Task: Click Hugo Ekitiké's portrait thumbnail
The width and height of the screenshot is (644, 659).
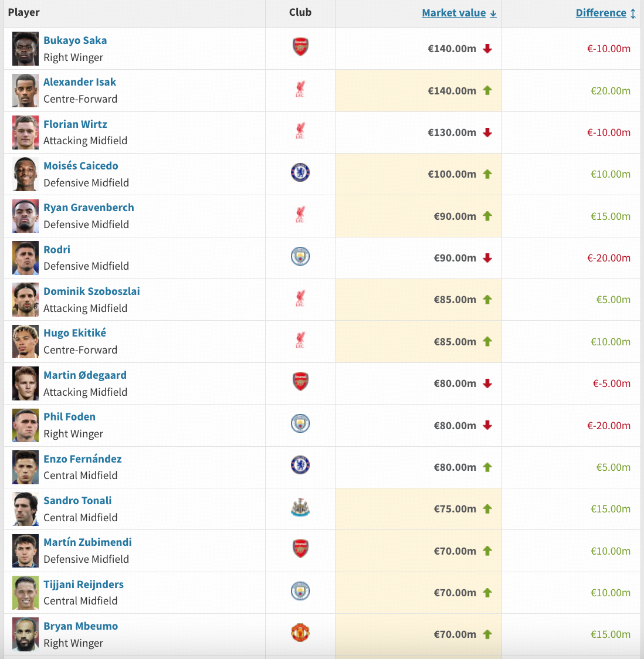Action: (25, 341)
